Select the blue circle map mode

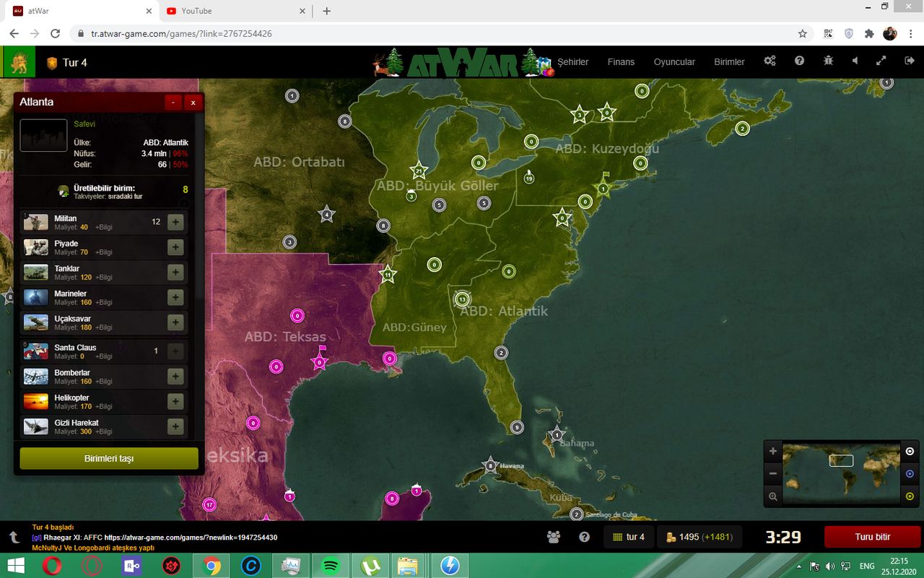coord(910,474)
